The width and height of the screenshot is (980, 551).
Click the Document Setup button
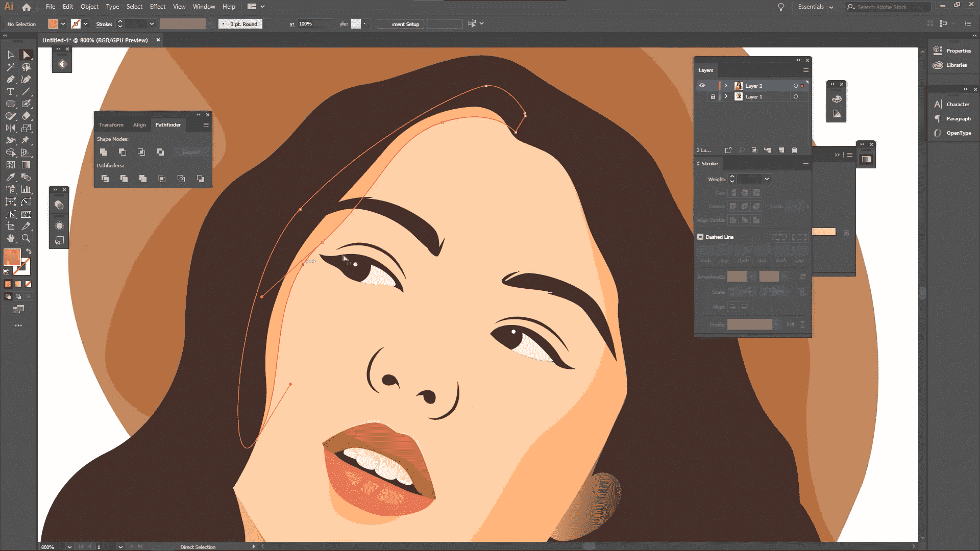[401, 24]
